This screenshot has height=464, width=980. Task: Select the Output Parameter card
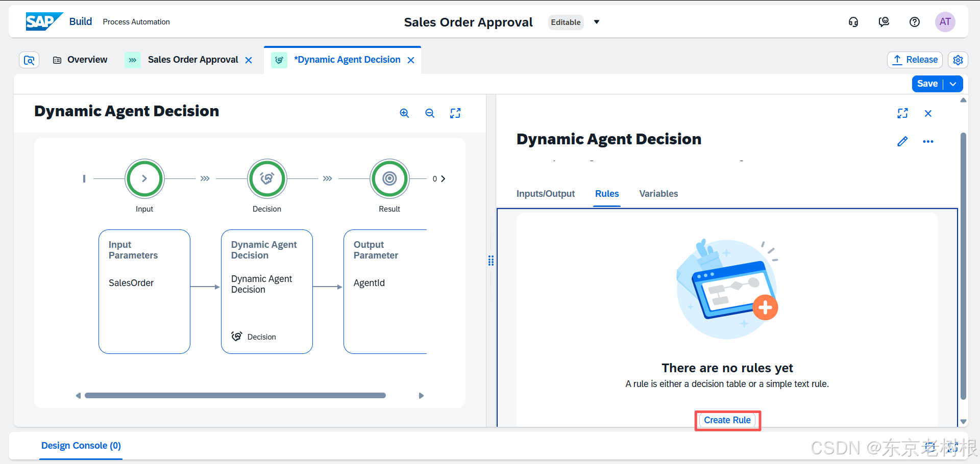point(385,291)
